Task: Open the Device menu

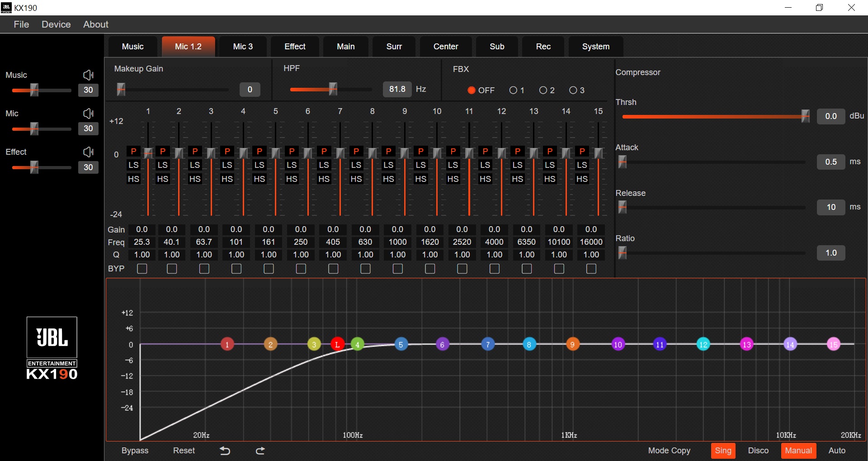Action: (56, 24)
